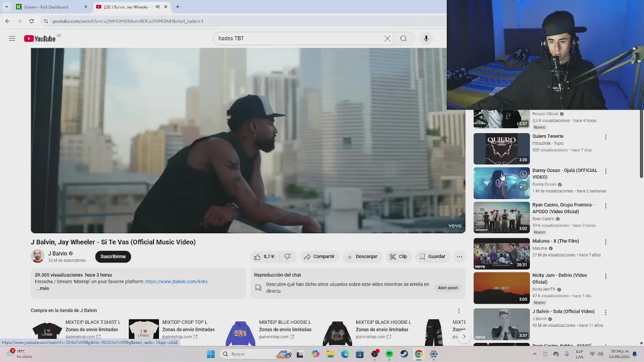Screen dimensions: 644x362
Task: Open options for the J Balvin store shelf
Action: [x=458, y=311]
